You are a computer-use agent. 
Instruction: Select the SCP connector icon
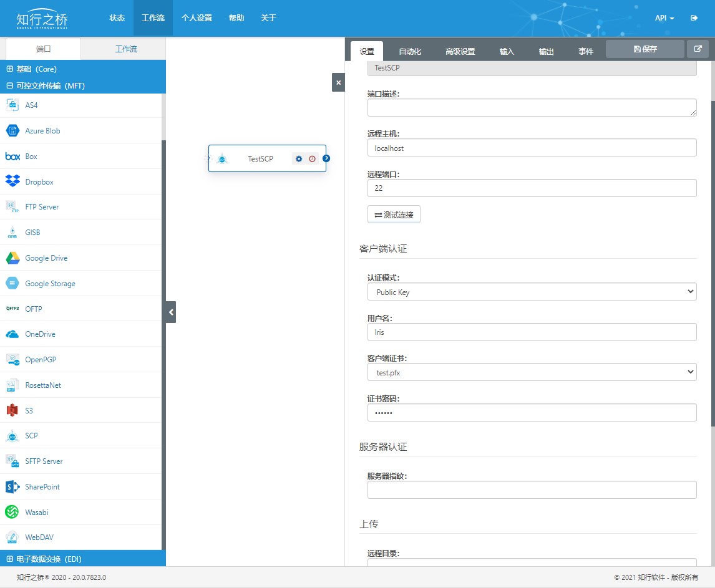click(12, 436)
